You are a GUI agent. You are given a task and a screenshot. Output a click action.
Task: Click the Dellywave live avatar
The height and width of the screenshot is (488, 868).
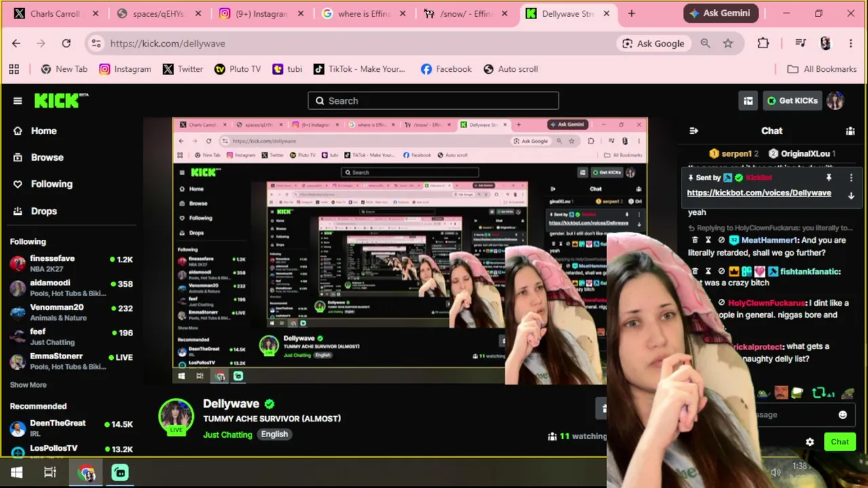coord(176,416)
